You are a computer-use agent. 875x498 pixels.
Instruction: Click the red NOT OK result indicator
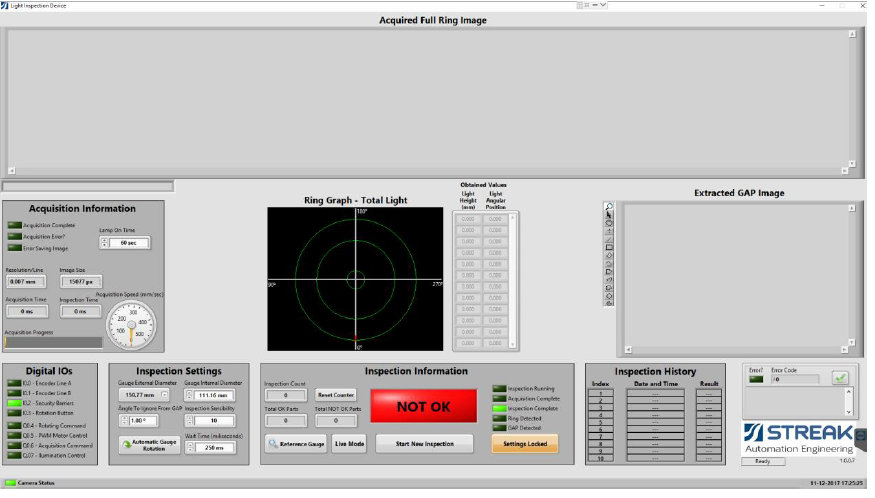click(x=423, y=406)
